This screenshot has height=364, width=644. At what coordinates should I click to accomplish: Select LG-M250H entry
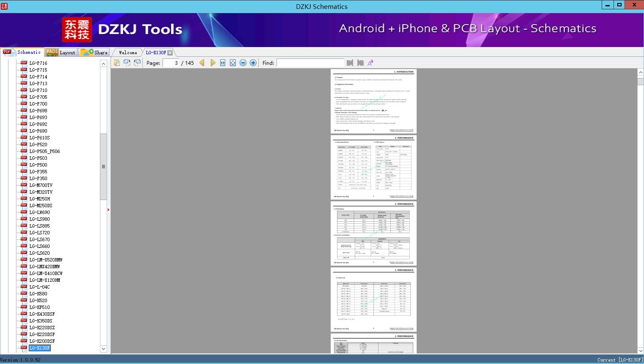(x=39, y=199)
